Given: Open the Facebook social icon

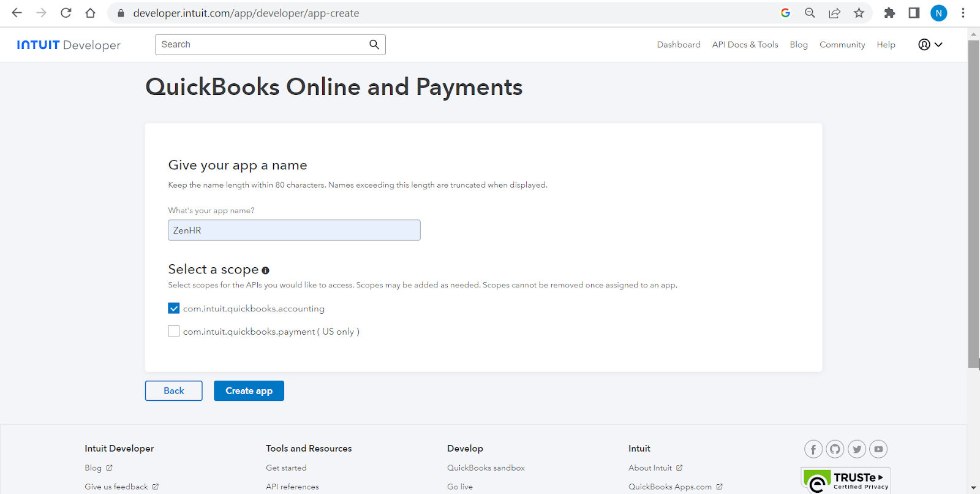Looking at the screenshot, I should coord(813,449).
